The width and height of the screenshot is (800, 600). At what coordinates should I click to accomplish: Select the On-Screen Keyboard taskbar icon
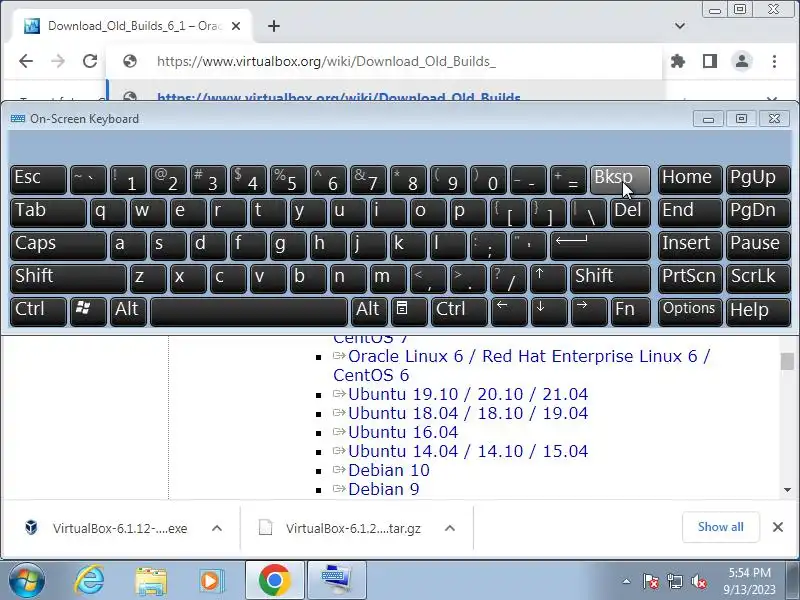click(x=336, y=580)
